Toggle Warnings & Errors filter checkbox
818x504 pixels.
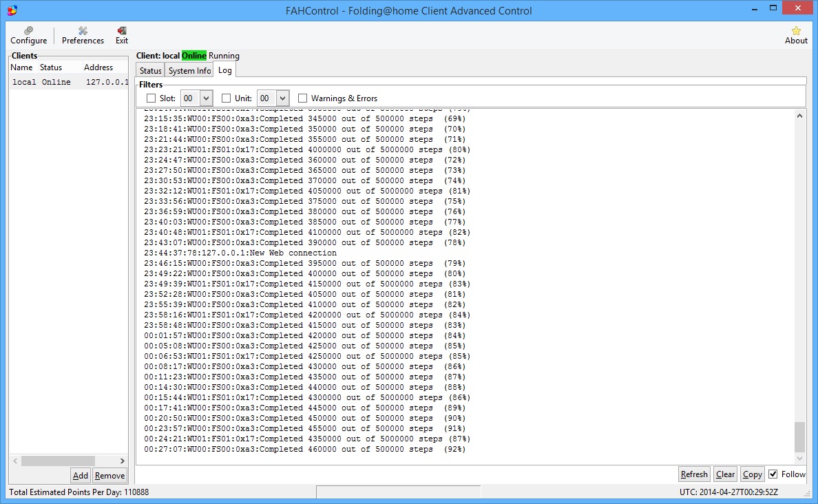[x=302, y=98]
